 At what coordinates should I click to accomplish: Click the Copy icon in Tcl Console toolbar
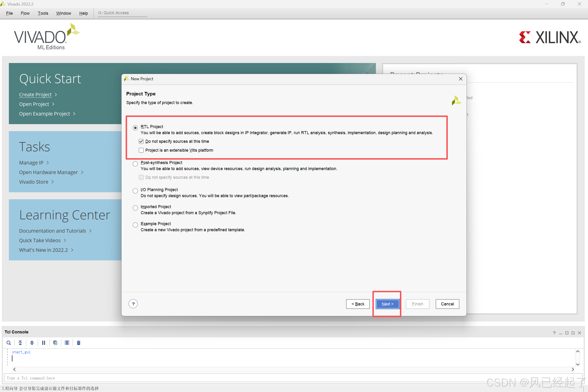[55, 343]
